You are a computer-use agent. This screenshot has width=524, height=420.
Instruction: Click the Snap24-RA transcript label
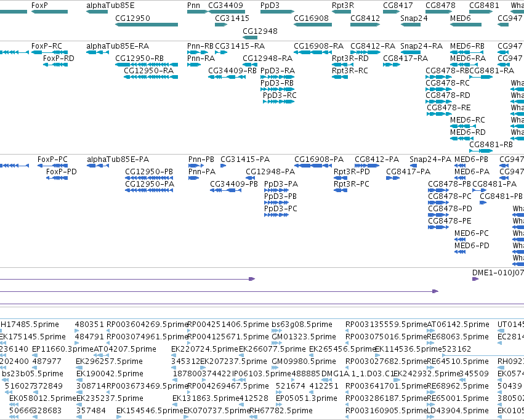point(421,46)
